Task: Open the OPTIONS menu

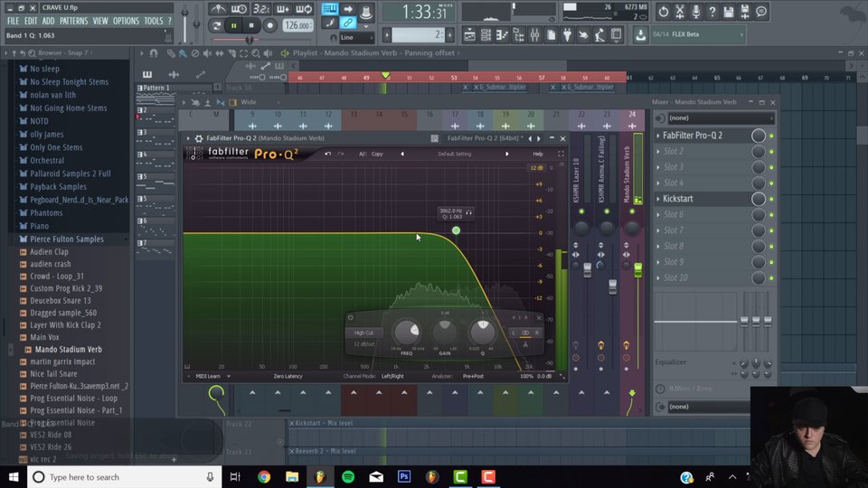Action: [x=126, y=21]
